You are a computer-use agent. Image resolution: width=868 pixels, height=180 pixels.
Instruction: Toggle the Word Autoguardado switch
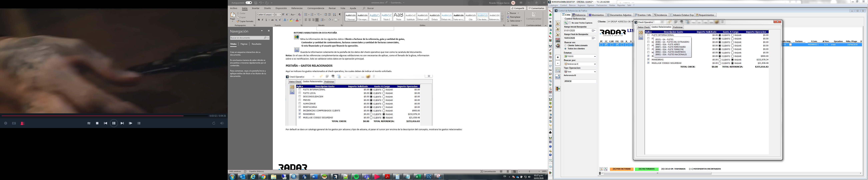[249, 3]
